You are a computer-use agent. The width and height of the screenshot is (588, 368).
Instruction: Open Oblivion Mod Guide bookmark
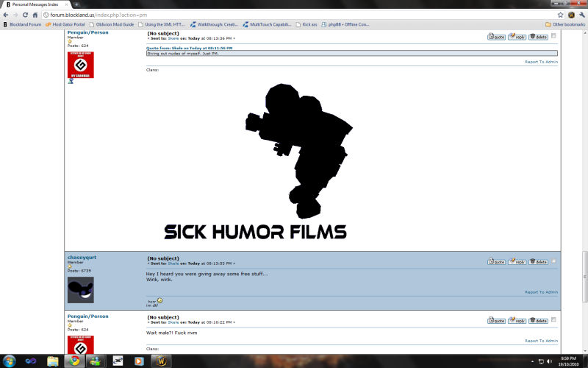(112, 24)
